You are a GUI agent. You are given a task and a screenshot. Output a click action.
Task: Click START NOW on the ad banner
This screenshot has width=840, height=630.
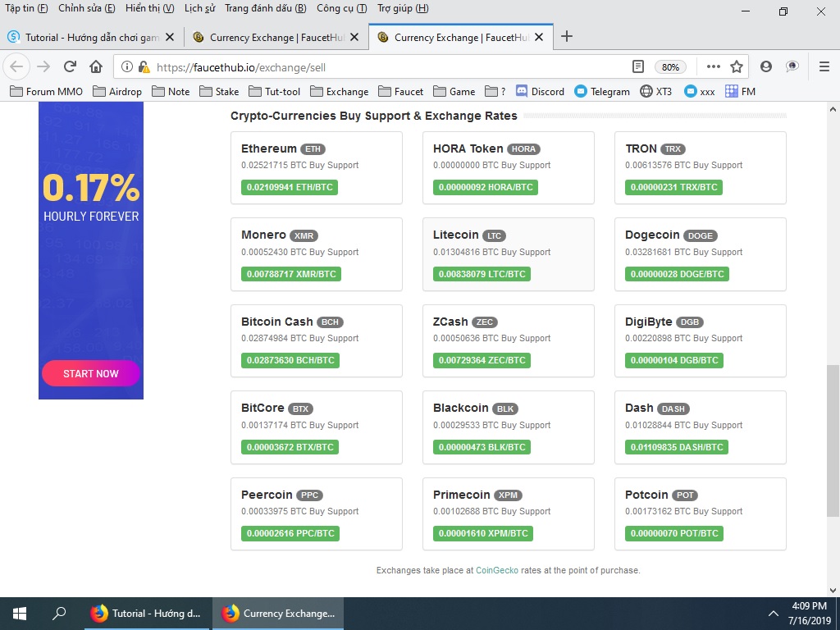click(x=90, y=373)
